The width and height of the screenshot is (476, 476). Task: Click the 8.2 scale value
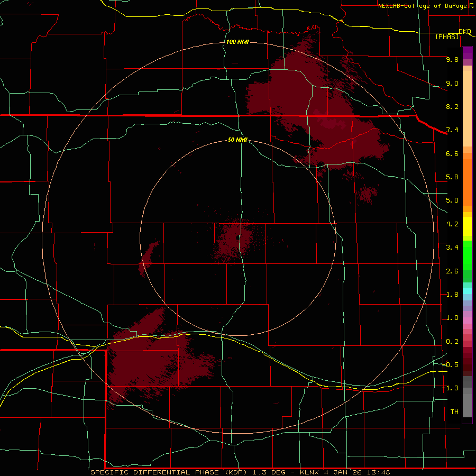tap(452, 106)
